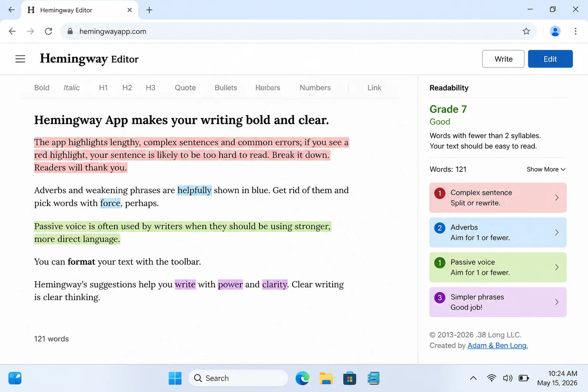
Task: Click the browser back arrow
Action: click(12, 31)
